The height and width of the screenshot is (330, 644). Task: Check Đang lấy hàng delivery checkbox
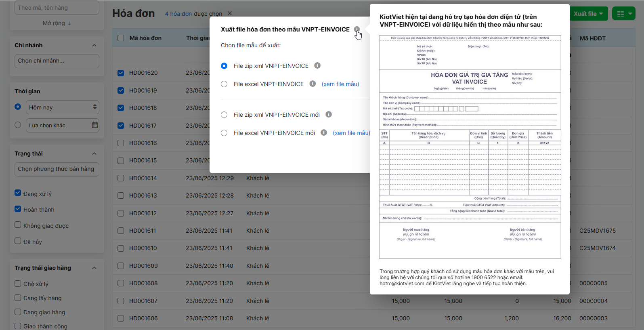[18, 298]
